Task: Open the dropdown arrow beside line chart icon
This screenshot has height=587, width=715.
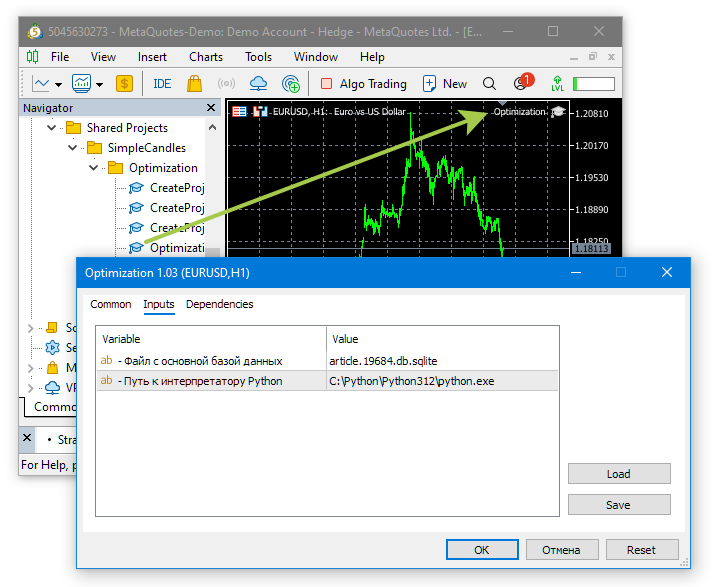Action: coord(58,84)
